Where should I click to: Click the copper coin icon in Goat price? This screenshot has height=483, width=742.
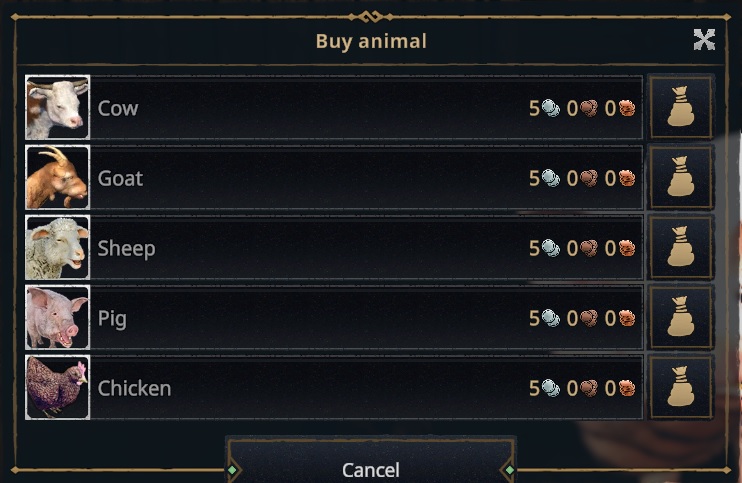pos(588,178)
